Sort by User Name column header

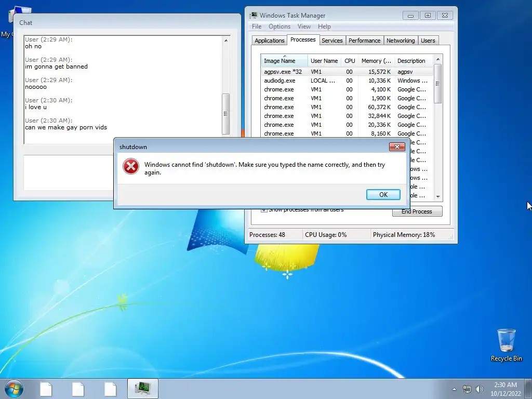[324, 61]
